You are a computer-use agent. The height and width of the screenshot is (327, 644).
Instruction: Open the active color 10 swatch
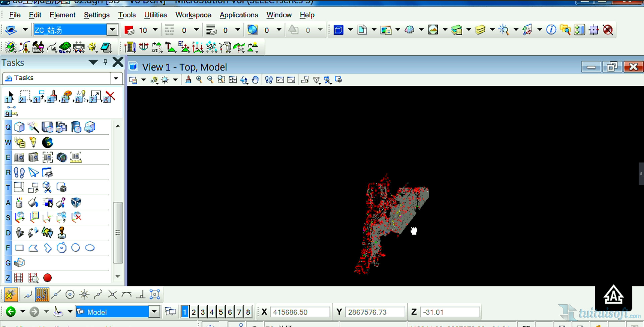(129, 30)
